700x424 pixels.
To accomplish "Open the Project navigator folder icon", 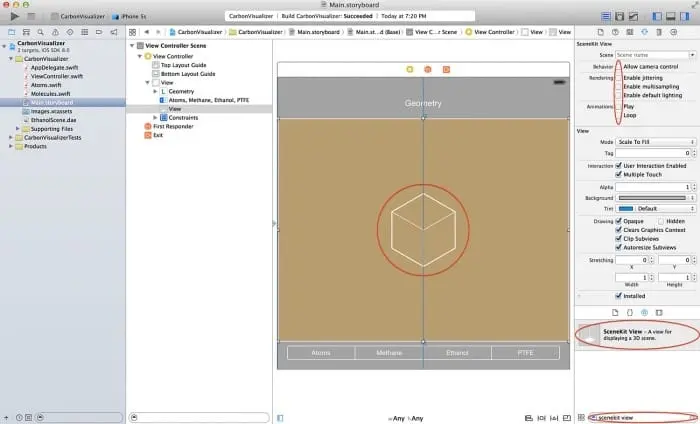I will 12,32.
